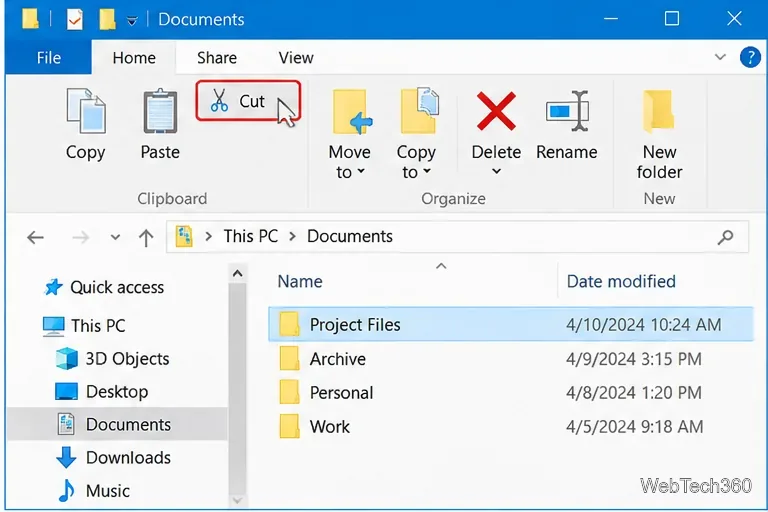Open the Copy to folder menu
This screenshot has height=512, width=768.
pyautogui.click(x=416, y=134)
